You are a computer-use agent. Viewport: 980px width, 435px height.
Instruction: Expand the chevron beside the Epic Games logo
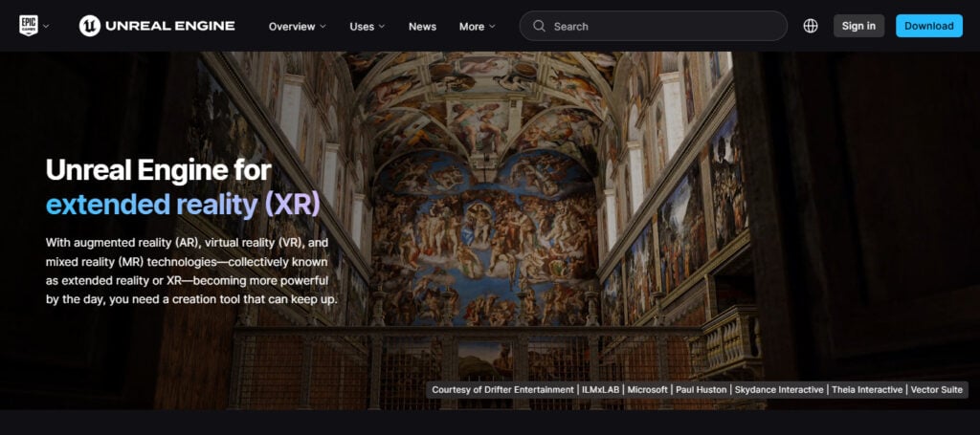click(46, 26)
